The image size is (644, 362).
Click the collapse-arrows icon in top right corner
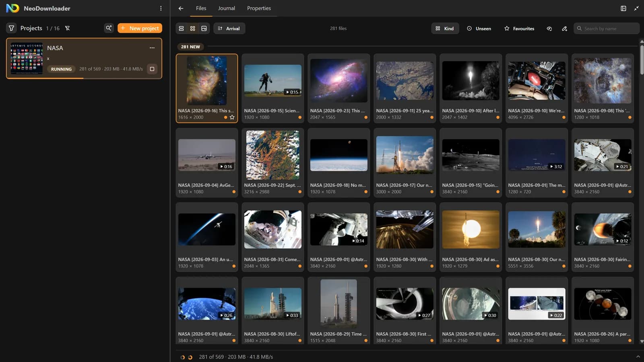[x=636, y=8]
